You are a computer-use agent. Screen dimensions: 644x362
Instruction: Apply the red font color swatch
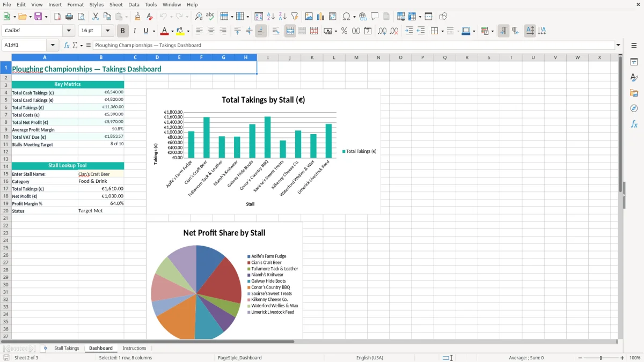coord(165,31)
